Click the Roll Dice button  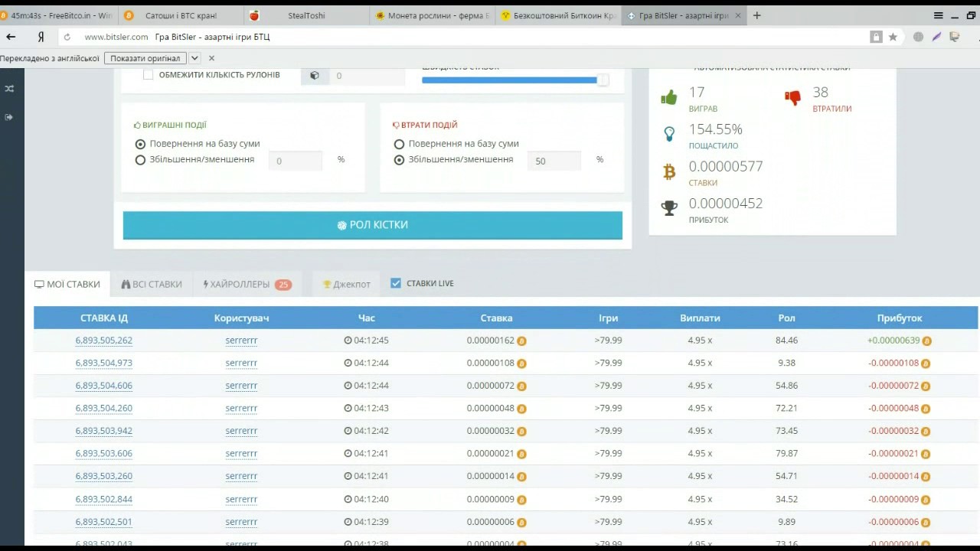(x=373, y=225)
